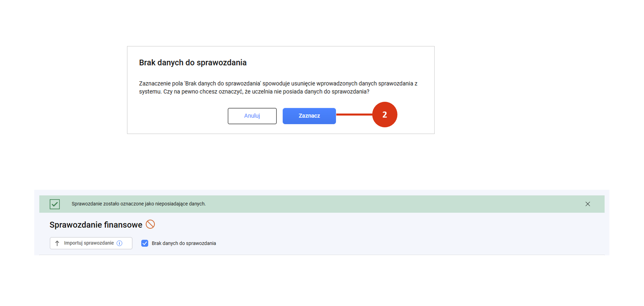Select the heading 'Sprawozdanie finansowe'

click(x=96, y=225)
